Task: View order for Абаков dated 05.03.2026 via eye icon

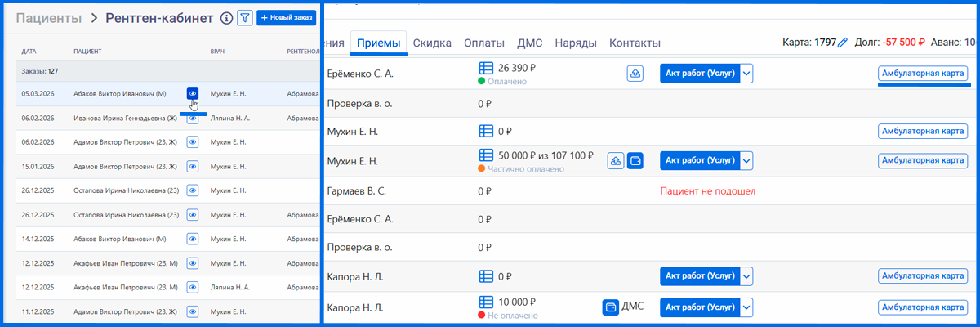Action: point(193,94)
